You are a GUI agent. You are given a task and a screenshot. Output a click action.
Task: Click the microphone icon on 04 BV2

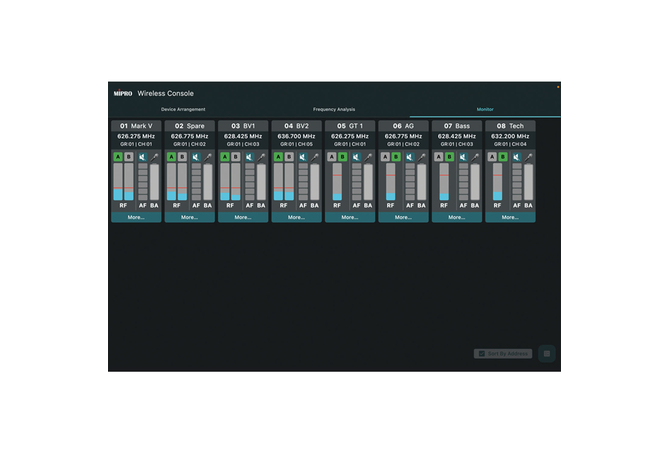(315, 157)
